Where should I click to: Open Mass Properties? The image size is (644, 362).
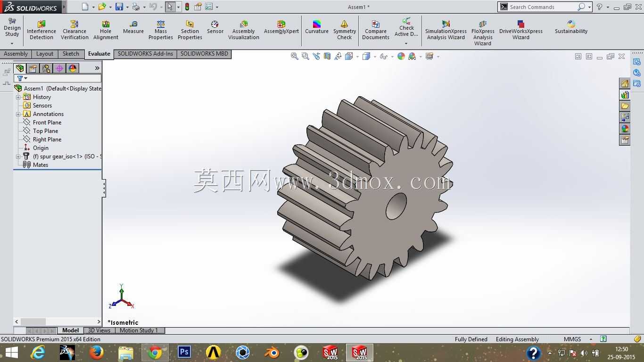pyautogui.click(x=161, y=30)
